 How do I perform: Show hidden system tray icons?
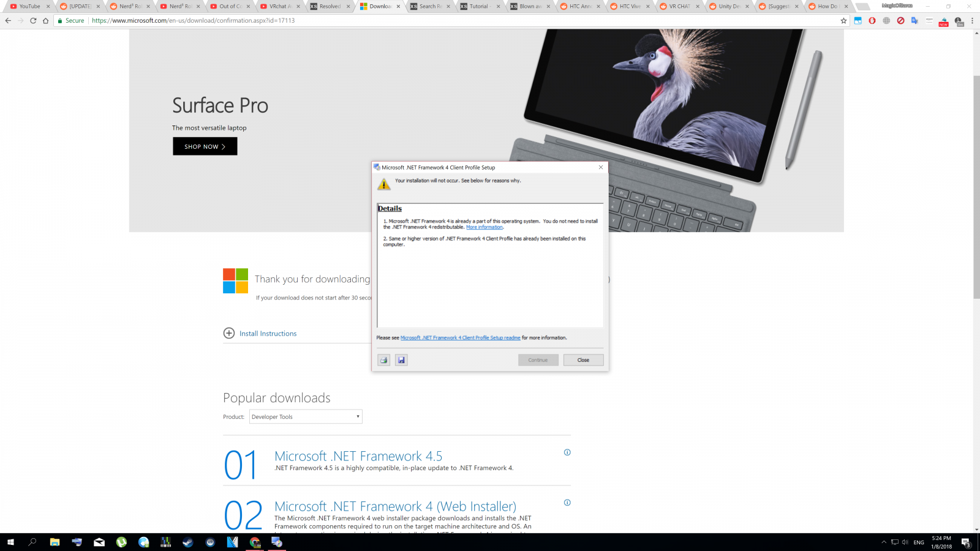click(x=884, y=542)
